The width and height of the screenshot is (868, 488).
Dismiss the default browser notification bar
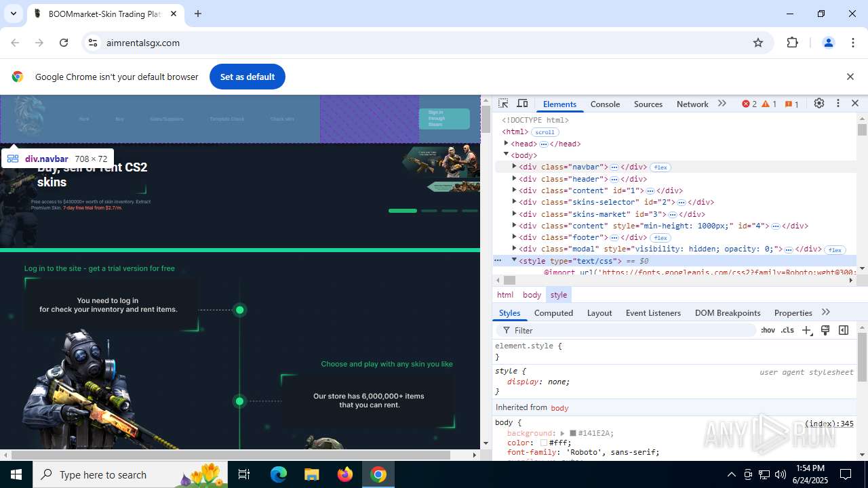pos(850,77)
